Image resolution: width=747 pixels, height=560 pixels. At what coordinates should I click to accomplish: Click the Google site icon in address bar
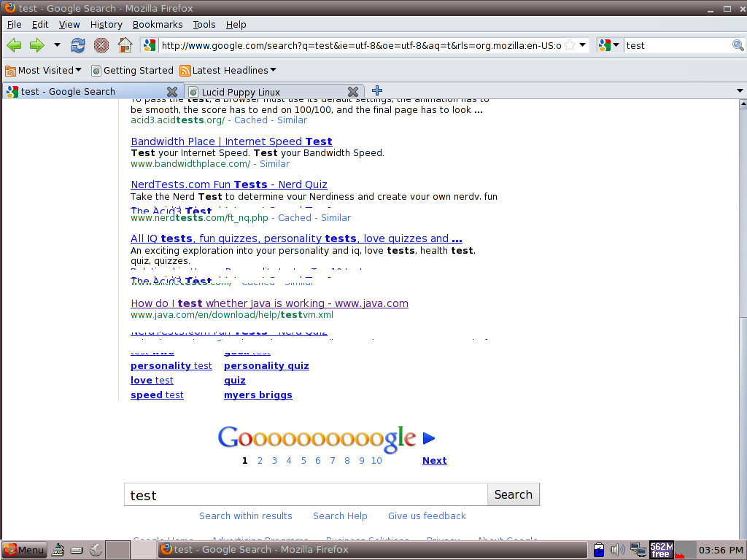pos(149,45)
